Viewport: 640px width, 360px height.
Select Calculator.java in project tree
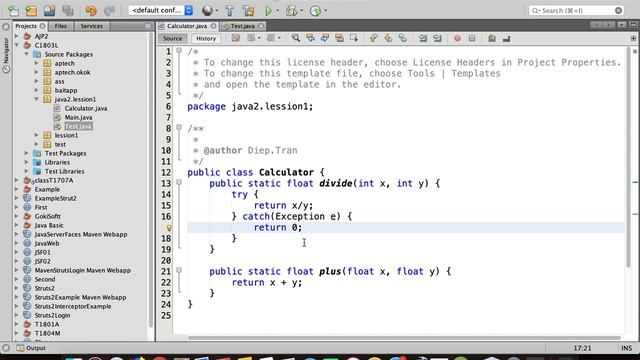click(x=86, y=108)
